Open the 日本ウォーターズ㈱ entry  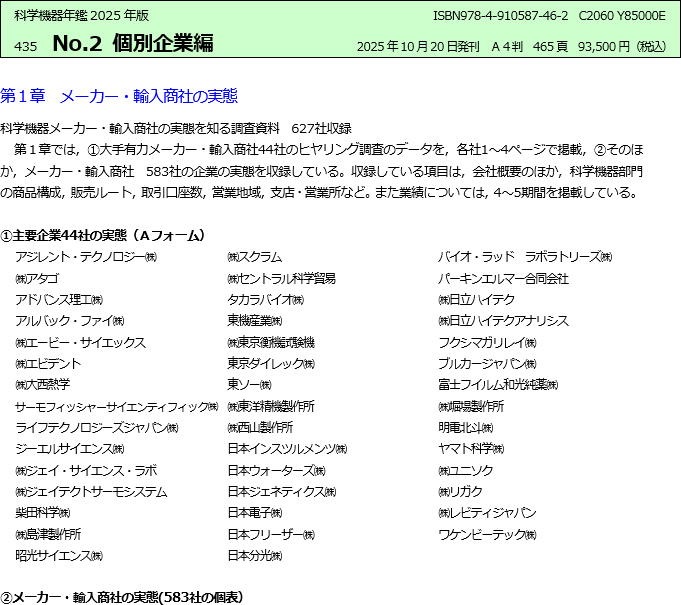pyautogui.click(x=276, y=470)
